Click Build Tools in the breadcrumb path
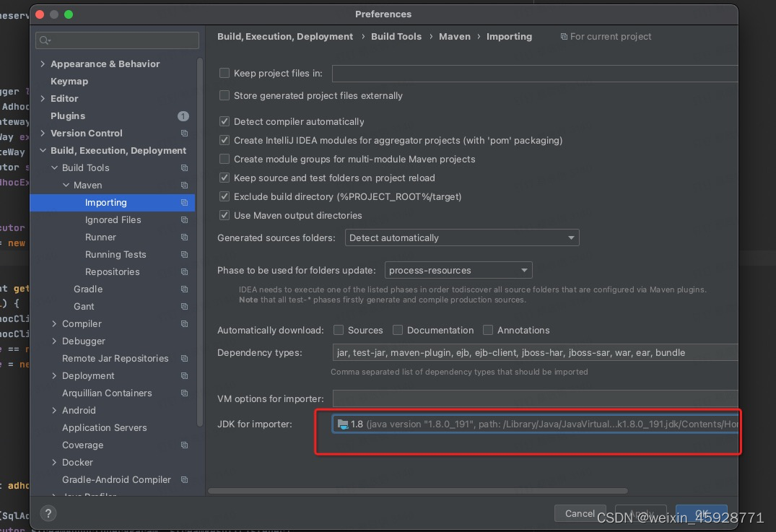This screenshot has width=776, height=532. pos(396,36)
